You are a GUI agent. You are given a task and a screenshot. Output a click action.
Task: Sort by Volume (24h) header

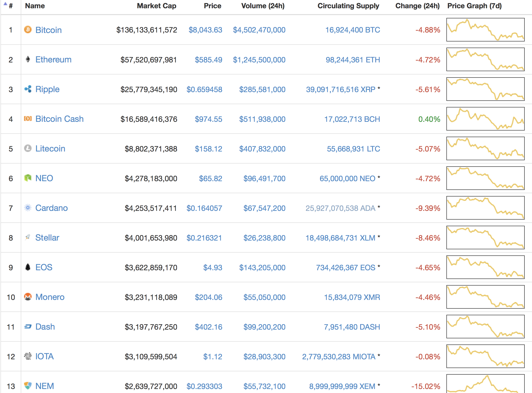263,6
